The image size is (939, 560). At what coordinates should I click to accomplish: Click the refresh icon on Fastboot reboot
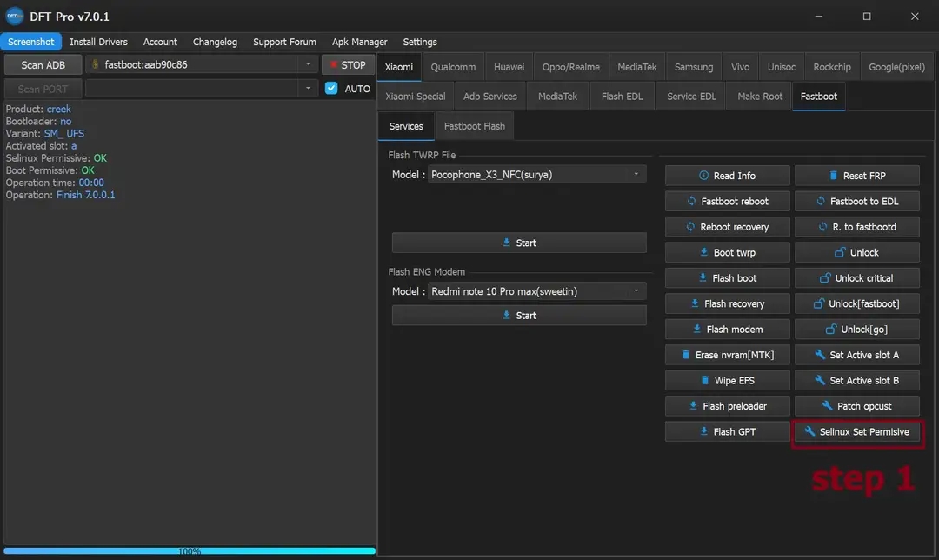coord(692,201)
